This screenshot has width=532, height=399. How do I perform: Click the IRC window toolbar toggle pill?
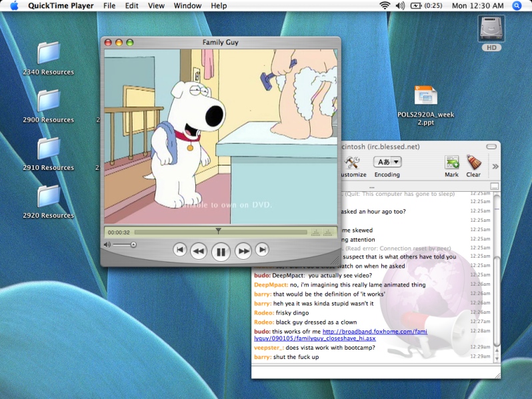pos(491,147)
